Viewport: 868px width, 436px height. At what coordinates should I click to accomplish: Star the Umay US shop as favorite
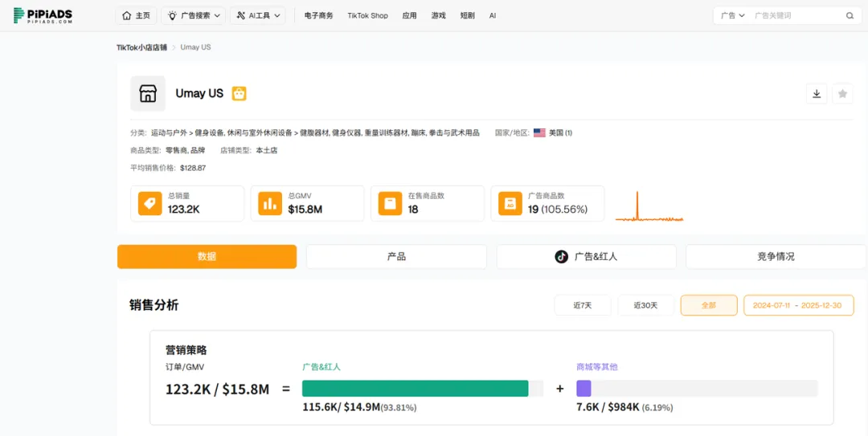842,94
